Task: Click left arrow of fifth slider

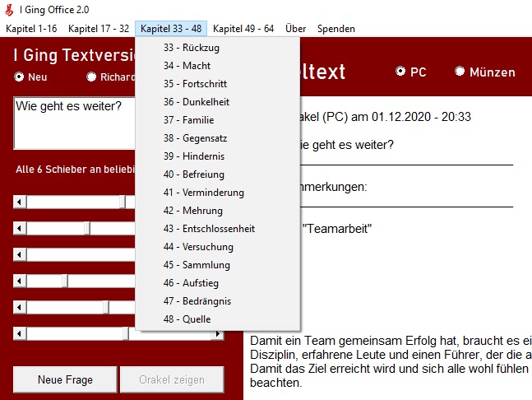Action: pos(20,307)
